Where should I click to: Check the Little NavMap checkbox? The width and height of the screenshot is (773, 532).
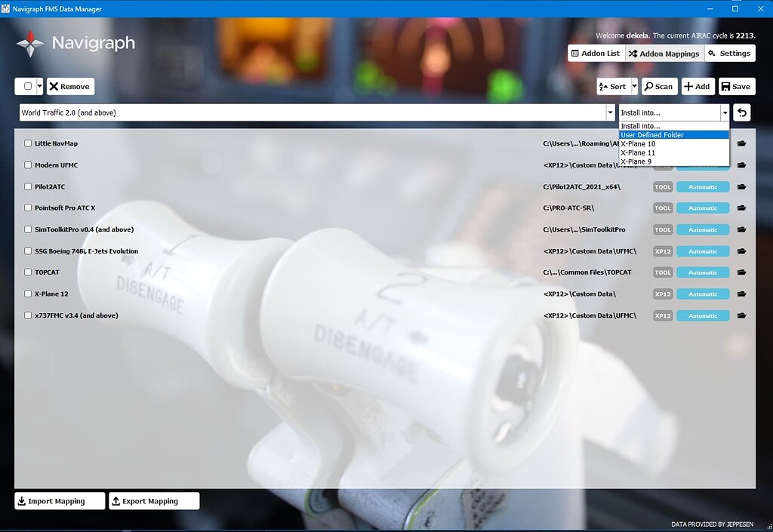point(28,143)
